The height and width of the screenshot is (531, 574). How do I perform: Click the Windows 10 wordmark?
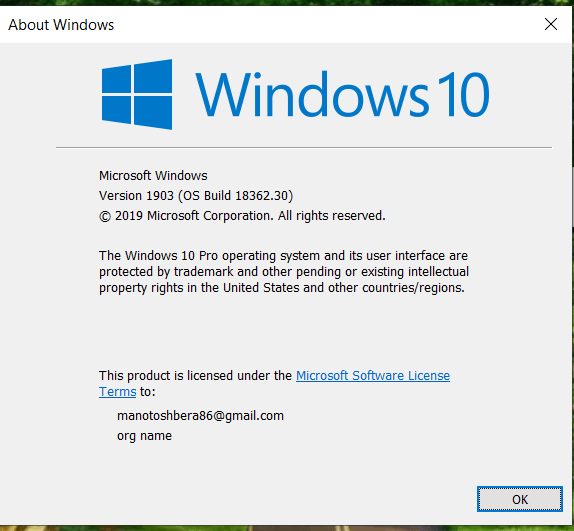pos(342,94)
